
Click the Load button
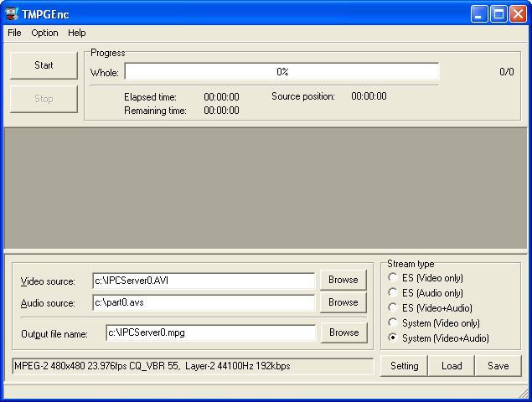452,366
